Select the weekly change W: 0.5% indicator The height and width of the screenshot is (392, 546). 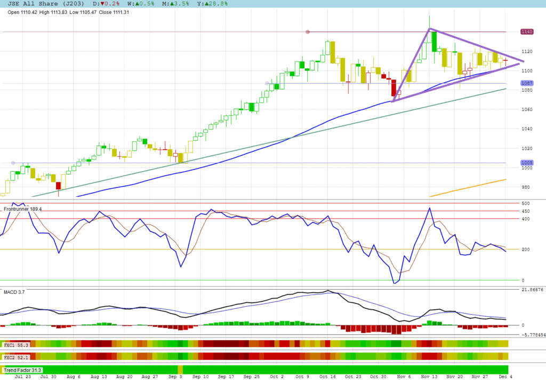point(139,4)
